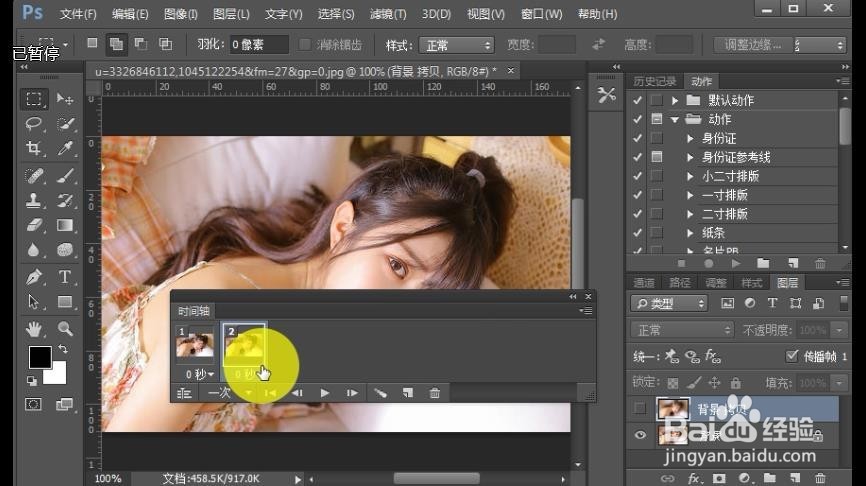Reset default foreground and background colors
Viewport: 866px width, 486px height.
pos(31,381)
